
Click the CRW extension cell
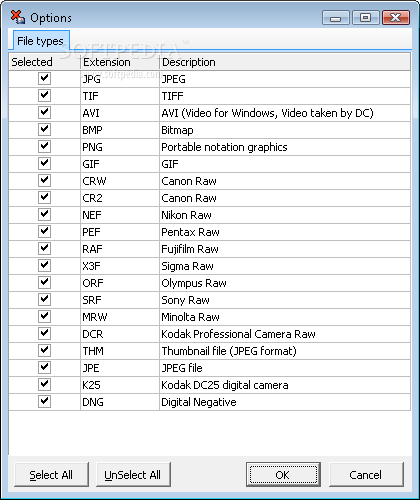coord(120,181)
